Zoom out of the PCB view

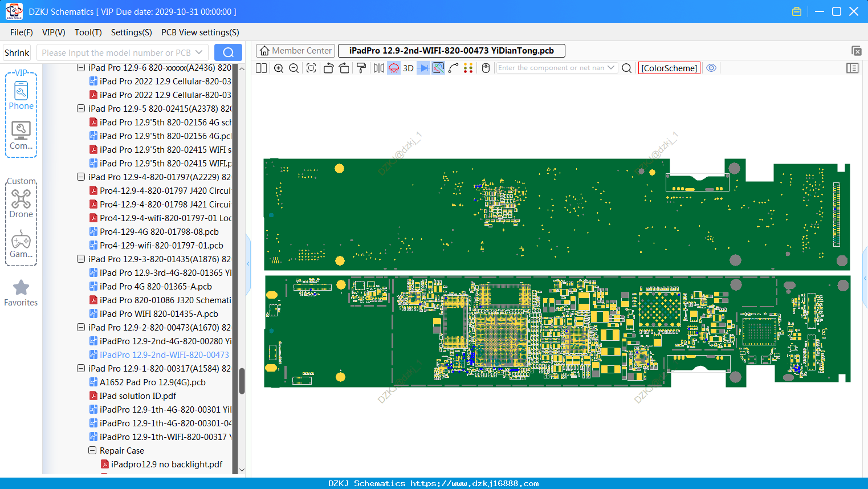(x=294, y=68)
